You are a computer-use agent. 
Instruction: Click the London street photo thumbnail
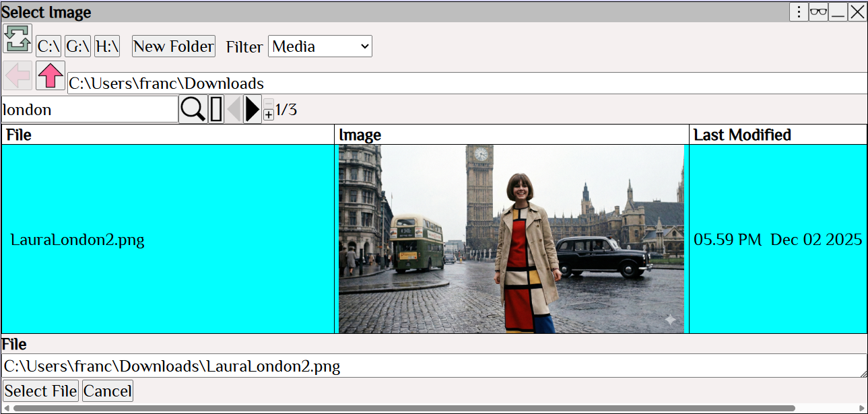[511, 239]
